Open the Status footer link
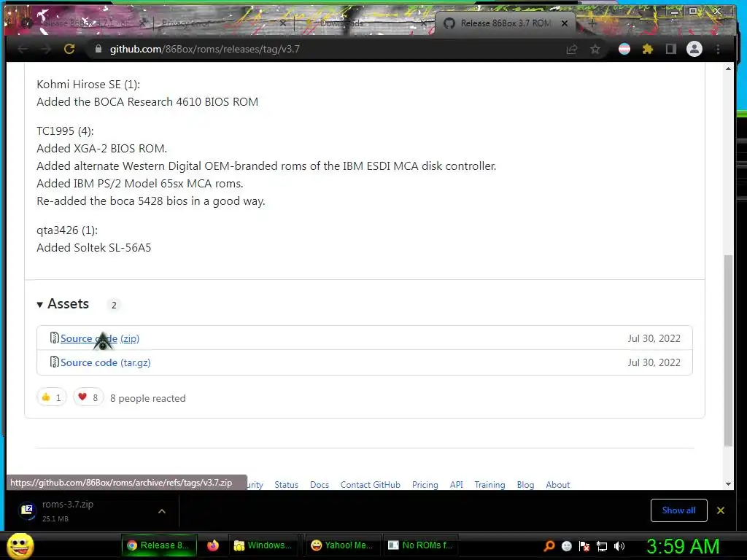 pyautogui.click(x=286, y=485)
